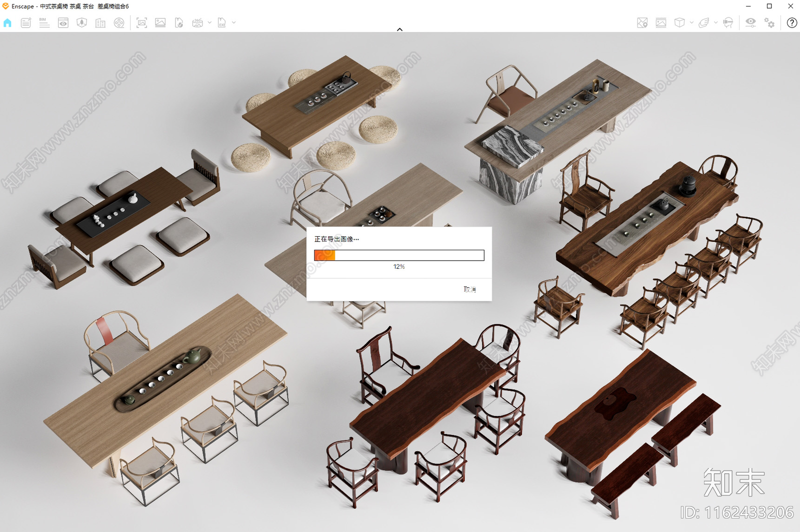The image size is (800, 532).
Task: Expand the EXE export dropdown arrow
Action: [x=233, y=22]
